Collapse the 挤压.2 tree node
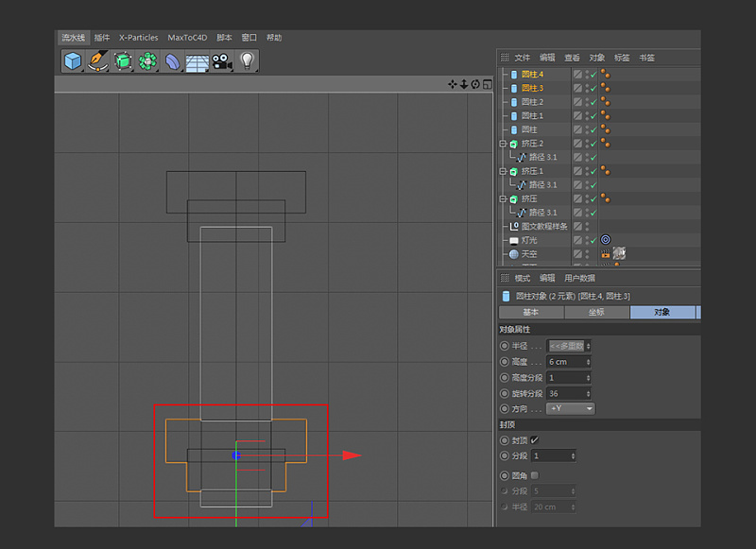 [503, 144]
